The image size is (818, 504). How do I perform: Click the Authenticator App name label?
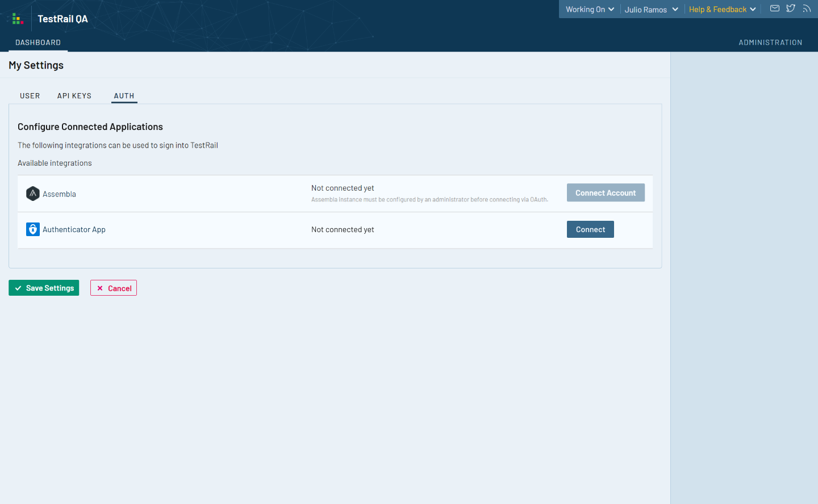pos(74,230)
